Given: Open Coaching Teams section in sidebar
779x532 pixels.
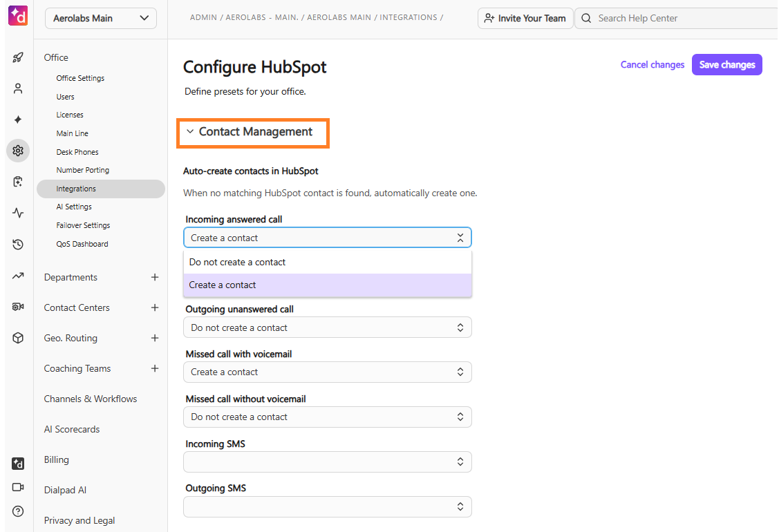Looking at the screenshot, I should tap(77, 368).
